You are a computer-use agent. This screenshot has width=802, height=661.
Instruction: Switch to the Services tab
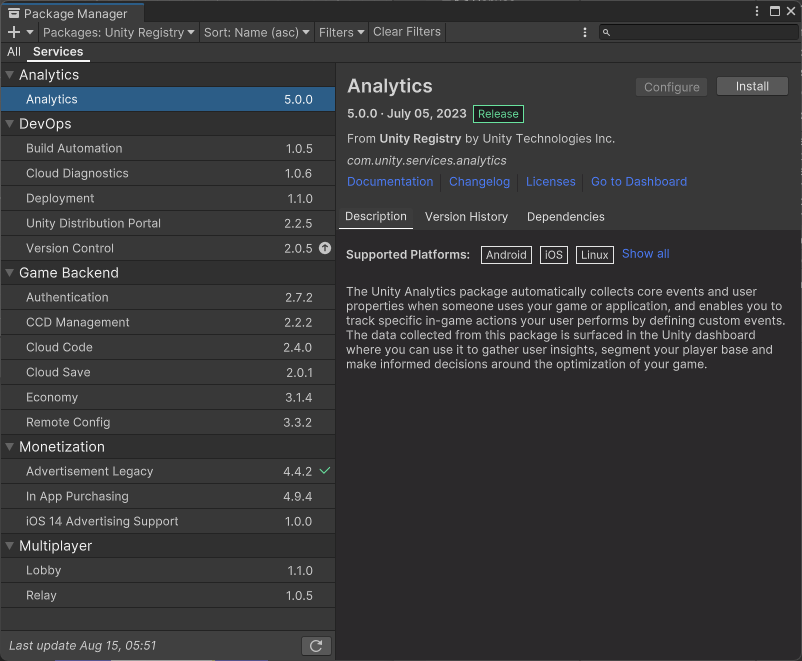pyautogui.click(x=58, y=52)
